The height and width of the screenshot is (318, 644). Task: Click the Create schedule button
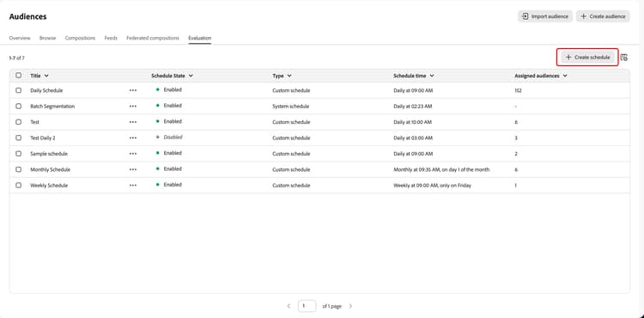[x=587, y=58]
